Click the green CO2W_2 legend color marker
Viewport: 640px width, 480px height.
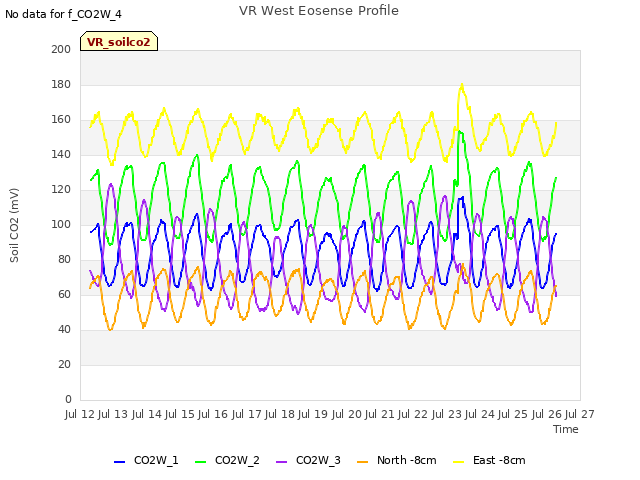click(200, 461)
